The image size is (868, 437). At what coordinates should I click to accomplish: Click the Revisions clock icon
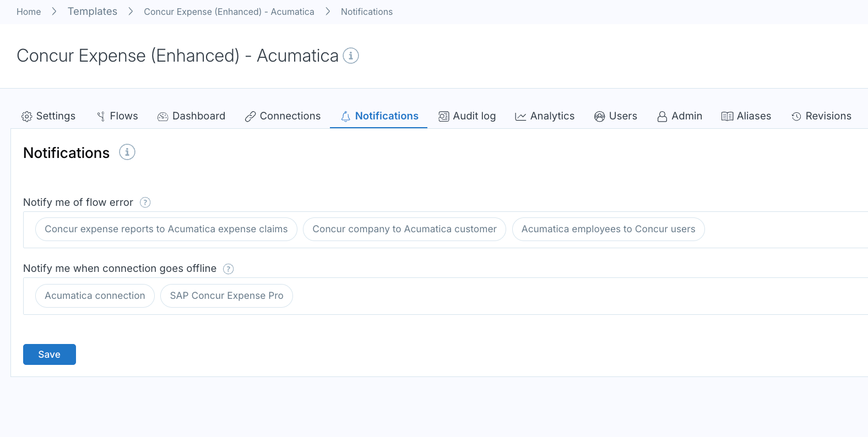796,117
